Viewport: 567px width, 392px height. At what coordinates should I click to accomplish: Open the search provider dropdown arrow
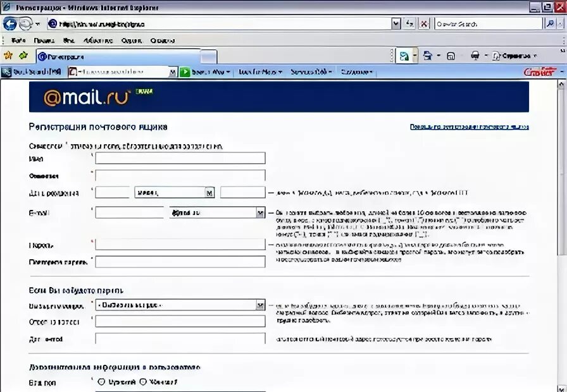click(561, 24)
